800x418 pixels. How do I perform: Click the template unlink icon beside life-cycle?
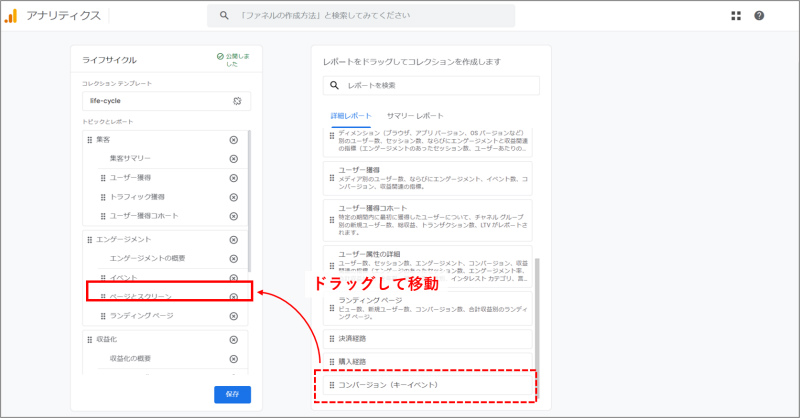coord(237,101)
